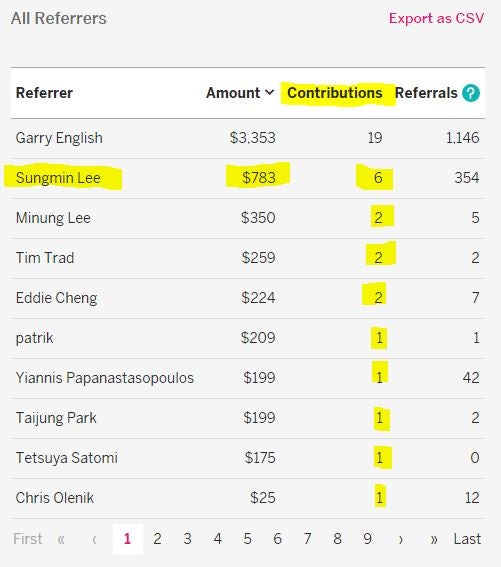Sort by the Referrer column header
The image size is (501, 567).
coord(44,93)
